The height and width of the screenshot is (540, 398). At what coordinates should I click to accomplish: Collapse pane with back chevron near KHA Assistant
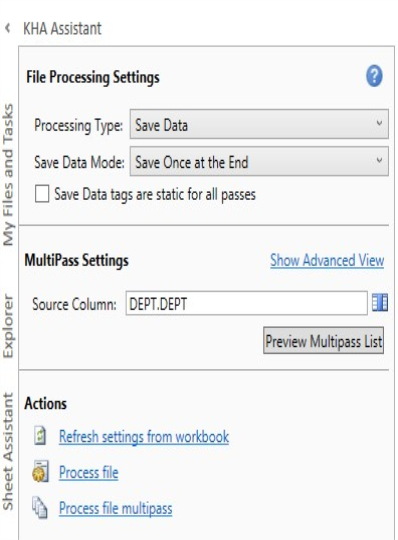(8, 28)
